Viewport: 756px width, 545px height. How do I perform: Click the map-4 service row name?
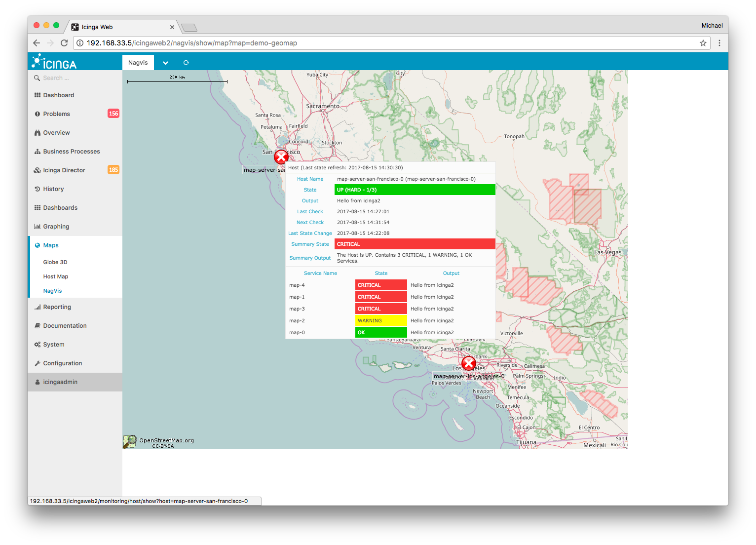(x=297, y=285)
